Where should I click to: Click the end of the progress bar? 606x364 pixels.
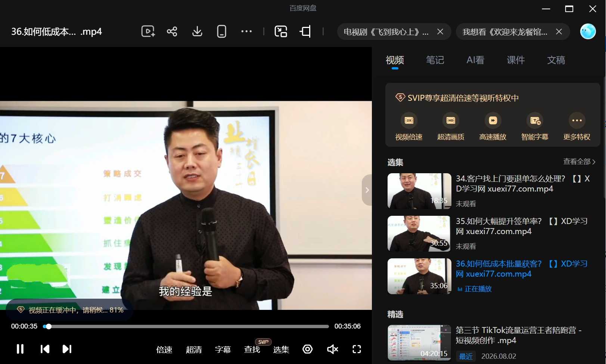click(x=328, y=327)
